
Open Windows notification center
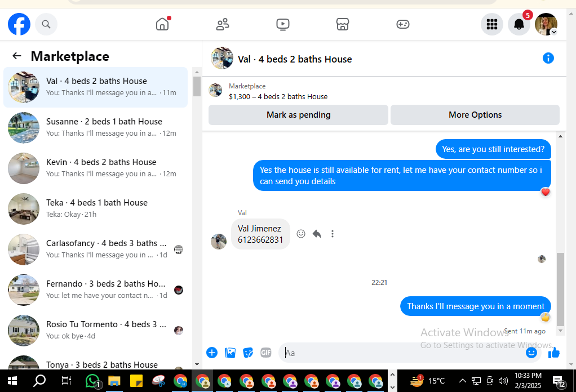559,382
